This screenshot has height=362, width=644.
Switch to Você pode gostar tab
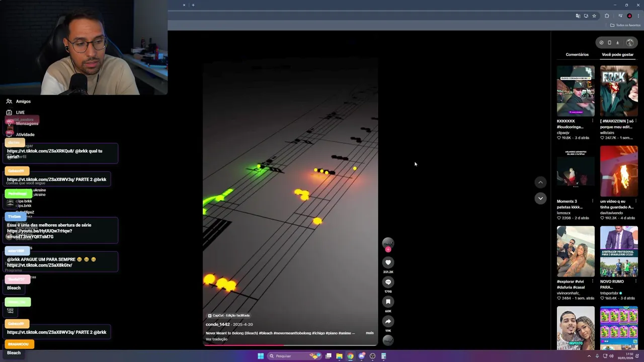pos(617,54)
